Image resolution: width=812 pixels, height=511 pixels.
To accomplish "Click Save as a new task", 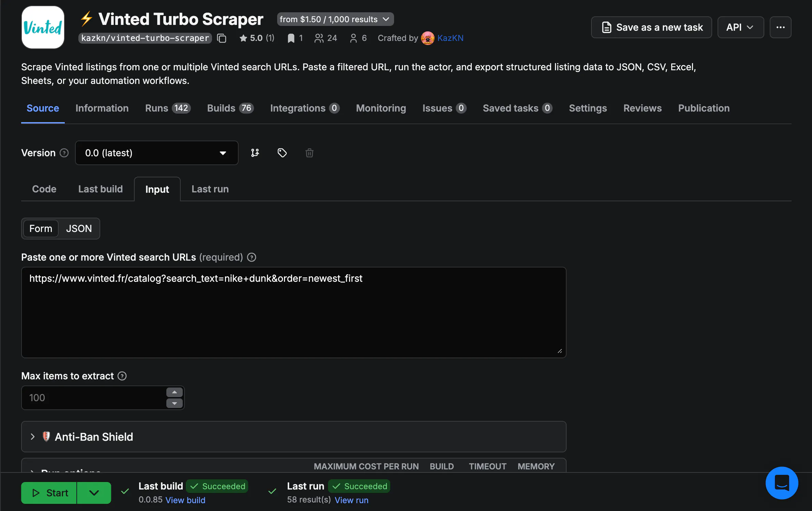I will click(651, 27).
